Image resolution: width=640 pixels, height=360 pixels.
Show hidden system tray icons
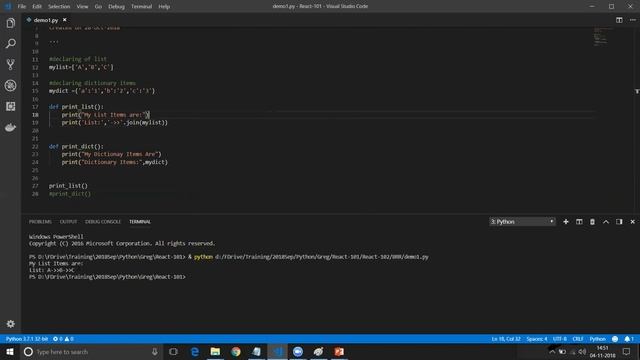click(x=552, y=351)
